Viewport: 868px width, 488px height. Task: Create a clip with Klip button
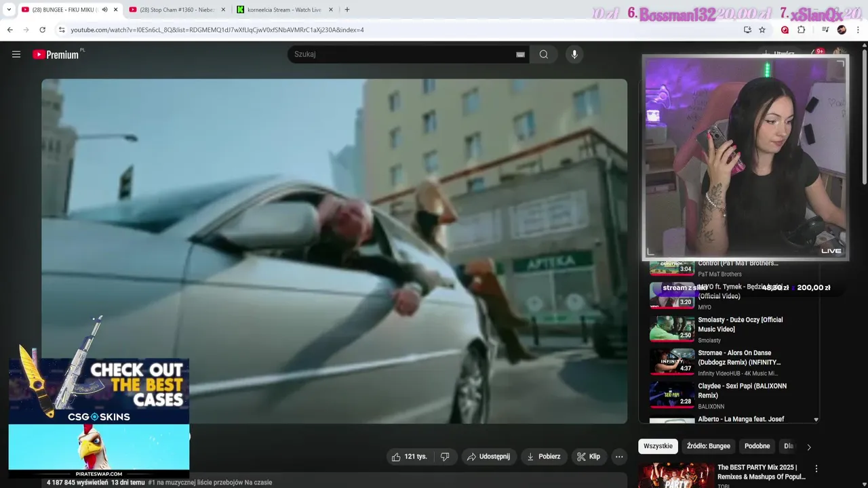click(x=589, y=457)
